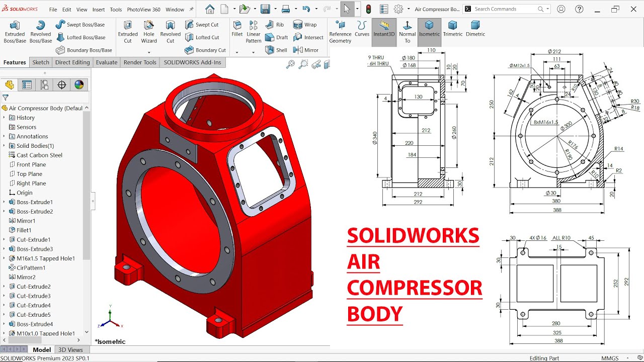The width and height of the screenshot is (644, 362).
Task: Open the File menu
Action: (53, 10)
